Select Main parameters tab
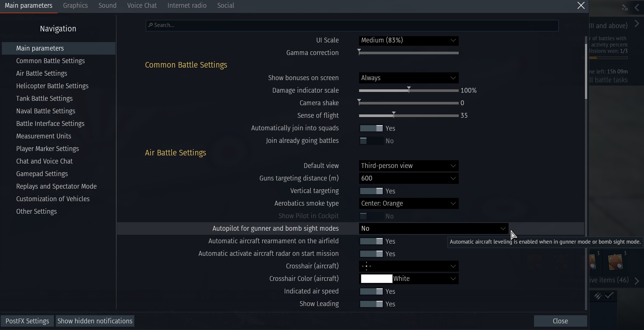644x330 pixels. coord(28,6)
